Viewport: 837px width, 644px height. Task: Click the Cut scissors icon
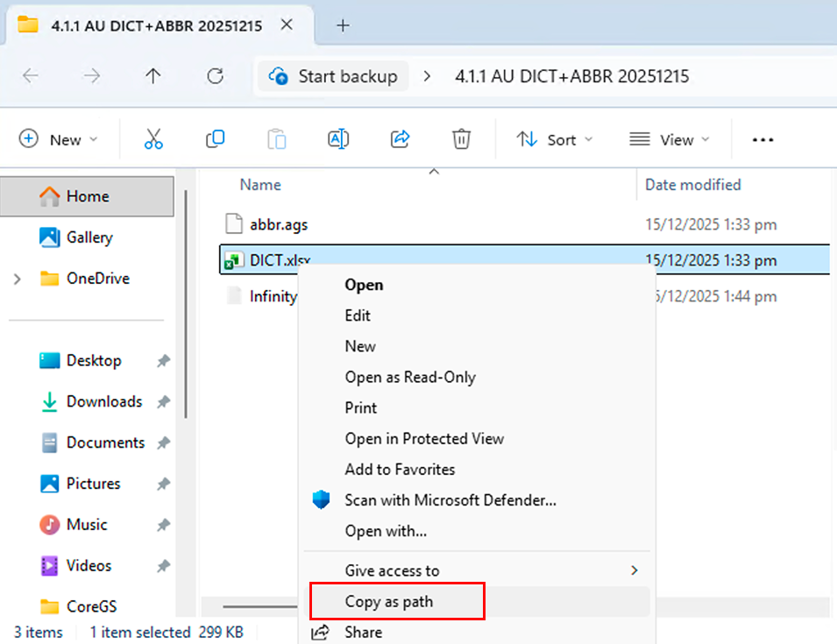(x=153, y=139)
